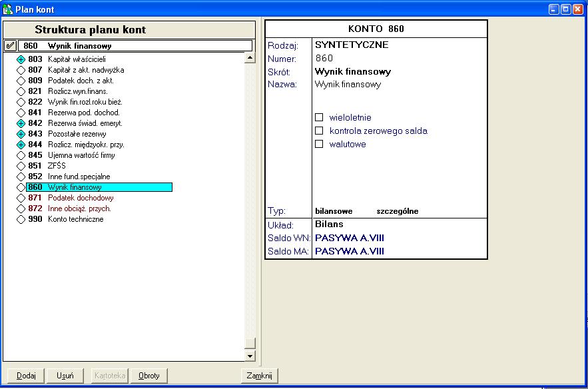Screen dimensions: 588x389
Task: Click diamond icon beside 871 Podatek dochodowy
Action: [21, 198]
